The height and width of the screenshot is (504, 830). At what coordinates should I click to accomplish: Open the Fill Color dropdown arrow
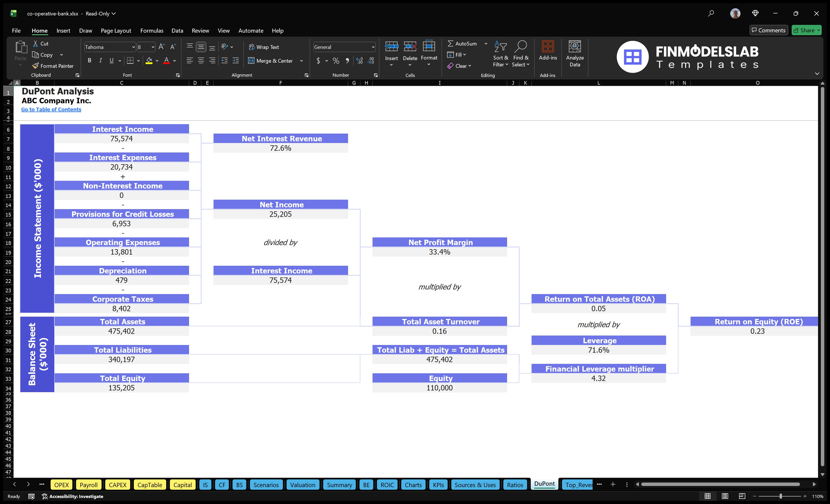tap(157, 61)
